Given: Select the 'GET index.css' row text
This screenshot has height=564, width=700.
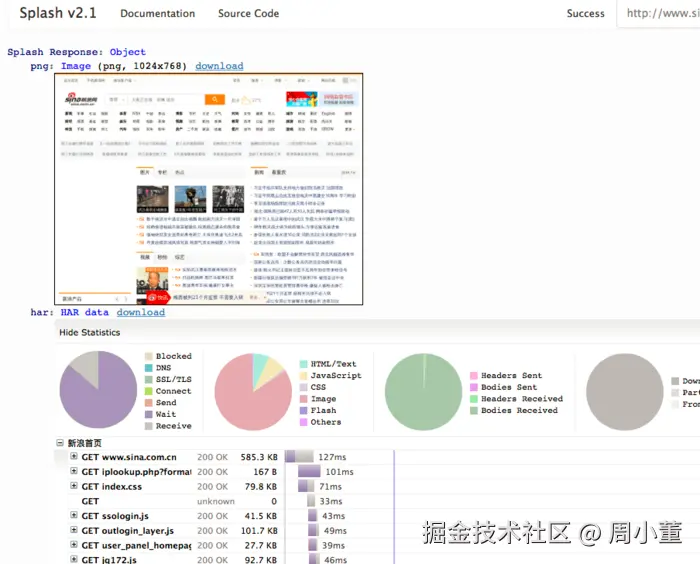Looking at the screenshot, I should pos(112,486).
